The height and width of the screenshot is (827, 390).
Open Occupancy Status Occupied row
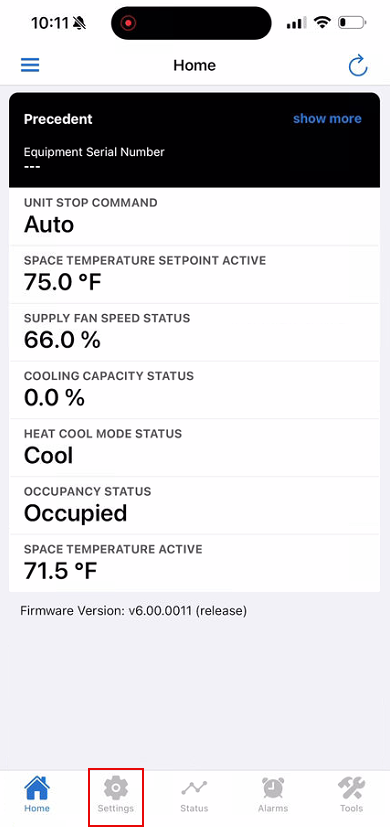(x=194, y=505)
